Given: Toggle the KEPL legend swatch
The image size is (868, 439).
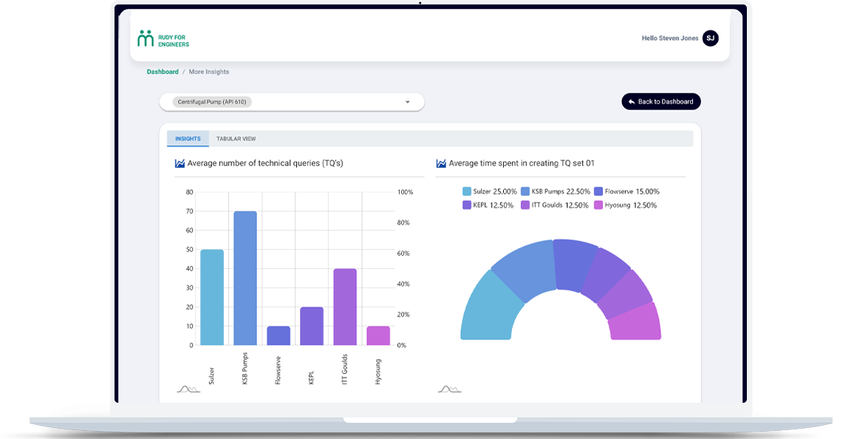Looking at the screenshot, I should pyautogui.click(x=467, y=205).
